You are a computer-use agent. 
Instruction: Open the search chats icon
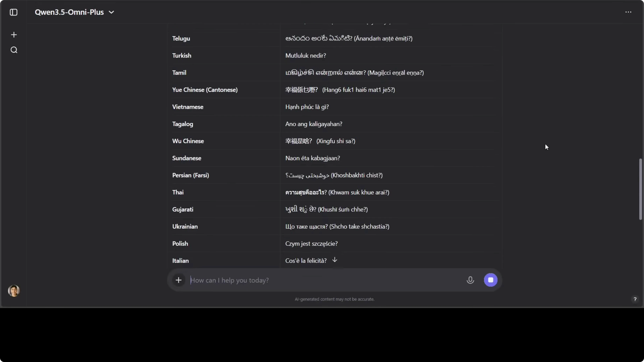tap(14, 50)
